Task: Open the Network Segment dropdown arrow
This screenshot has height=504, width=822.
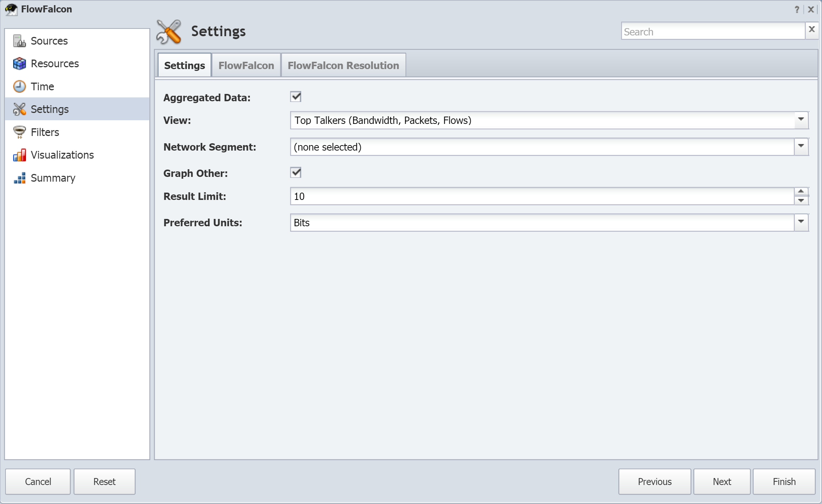Action: [801, 147]
